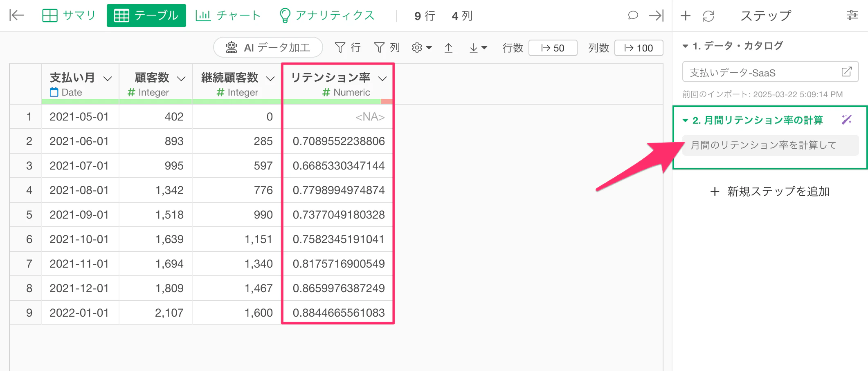This screenshot has height=371, width=868.
Task: Select the 顧客数 cell 2,107
Action: point(155,313)
